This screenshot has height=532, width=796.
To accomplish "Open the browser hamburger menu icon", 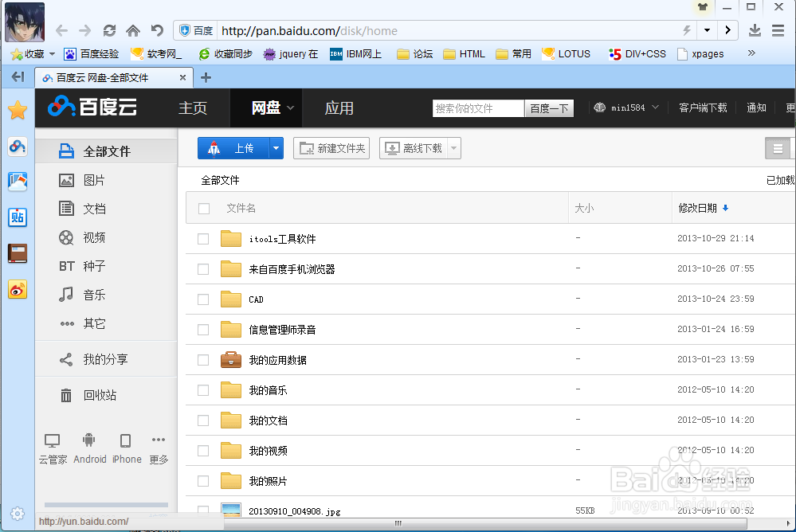I will click(778, 30).
